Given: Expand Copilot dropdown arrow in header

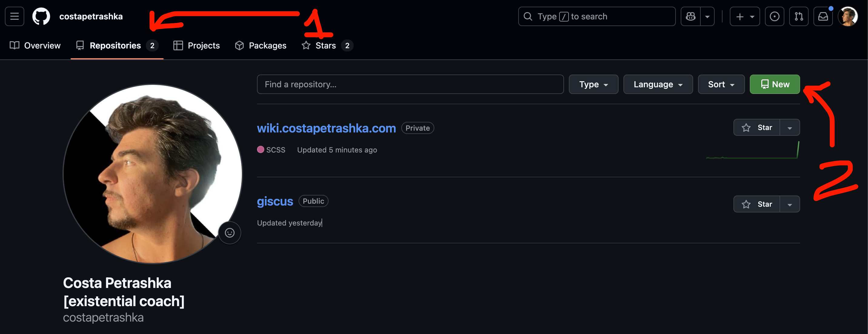Looking at the screenshot, I should [707, 16].
